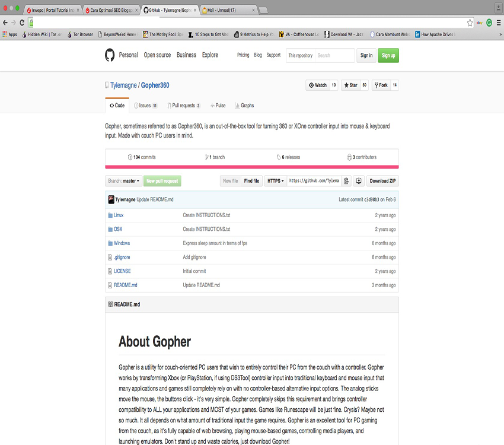Open the Business navigation item
Viewport: 504px width, 445px height.
tap(186, 55)
